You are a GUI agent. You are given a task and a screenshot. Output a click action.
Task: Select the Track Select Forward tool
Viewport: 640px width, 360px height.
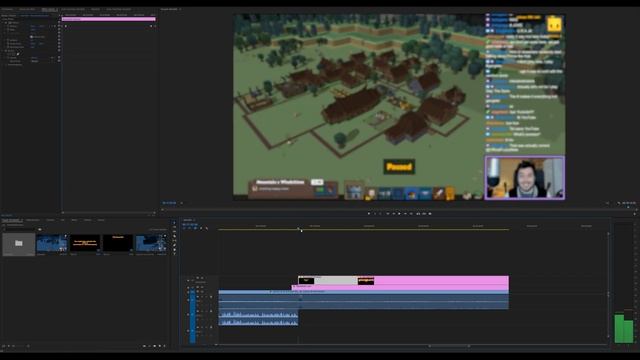(174, 227)
